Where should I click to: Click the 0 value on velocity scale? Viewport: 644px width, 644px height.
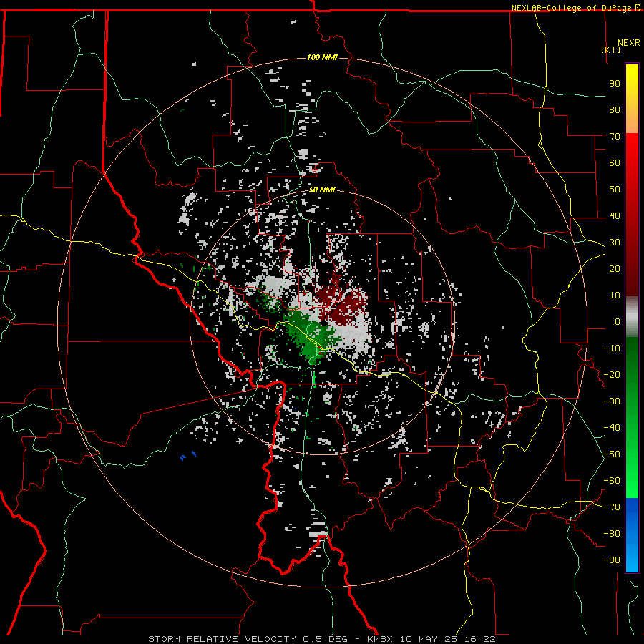pyautogui.click(x=618, y=321)
